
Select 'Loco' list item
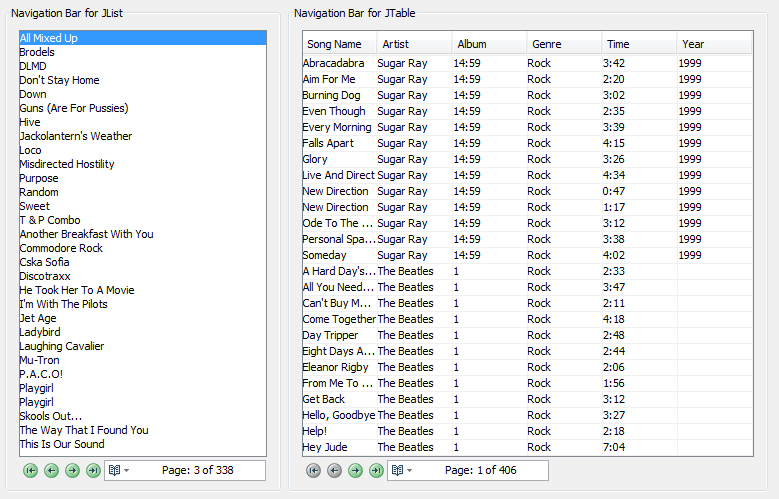tap(143, 150)
